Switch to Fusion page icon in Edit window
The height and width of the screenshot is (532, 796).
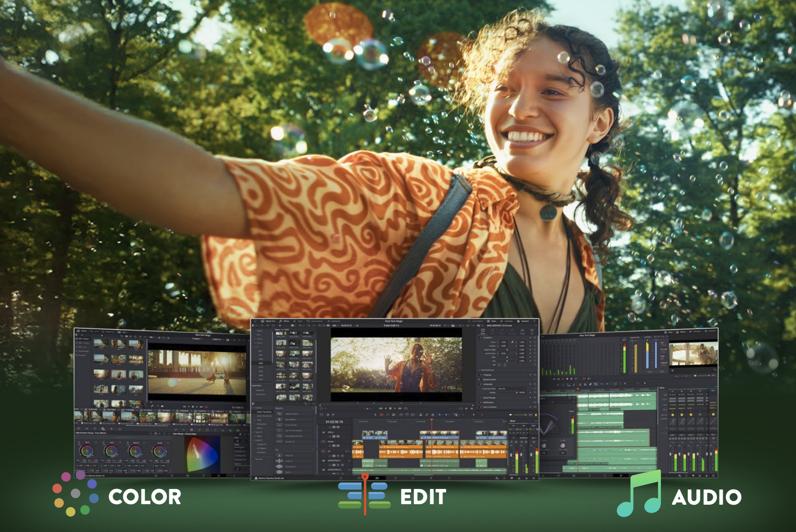pos(395,478)
